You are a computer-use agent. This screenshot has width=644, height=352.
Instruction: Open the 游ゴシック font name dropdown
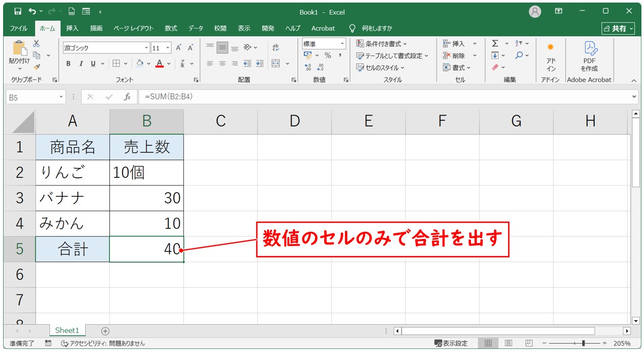[147, 48]
